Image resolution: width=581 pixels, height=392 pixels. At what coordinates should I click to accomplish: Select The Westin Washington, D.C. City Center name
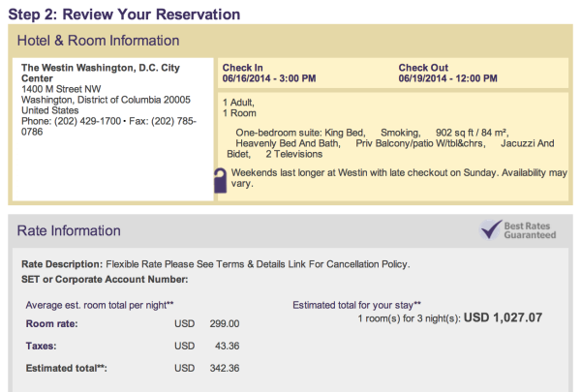(x=101, y=73)
